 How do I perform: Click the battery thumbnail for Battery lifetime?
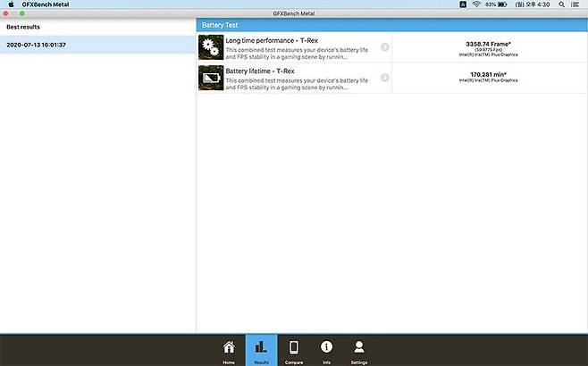(211, 78)
